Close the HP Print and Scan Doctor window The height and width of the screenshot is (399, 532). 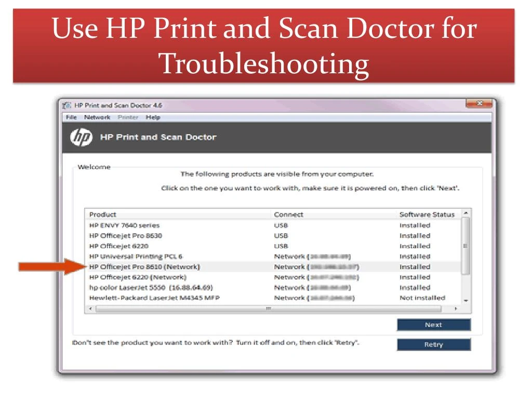pos(479,103)
